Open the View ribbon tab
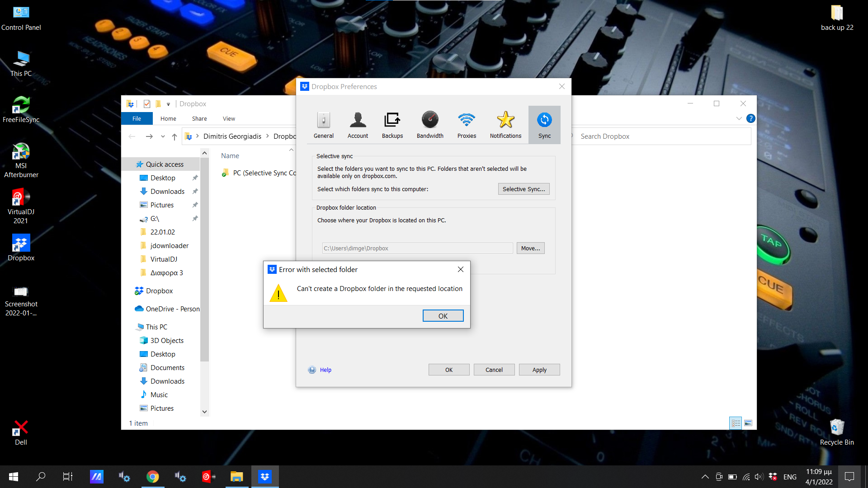The image size is (868, 488). pyautogui.click(x=229, y=118)
